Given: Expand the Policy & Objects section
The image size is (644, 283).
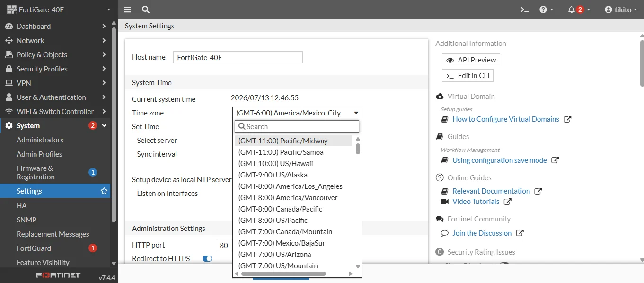Looking at the screenshot, I should coord(55,55).
